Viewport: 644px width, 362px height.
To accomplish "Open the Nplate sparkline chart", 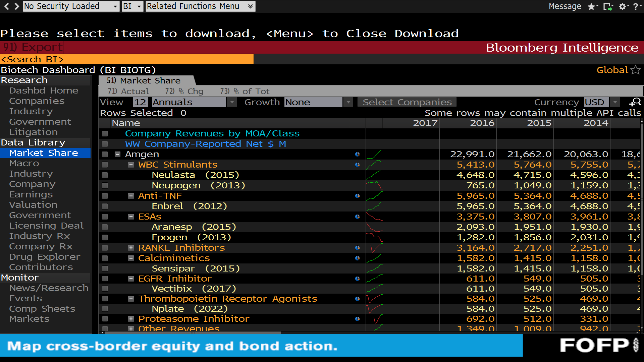I will (374, 309).
